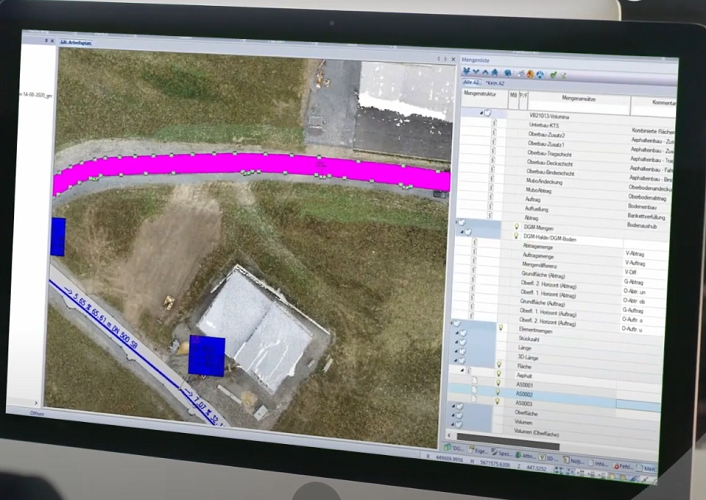Click the gray icon before the flame icon
This screenshot has width=706, height=500.
[521, 73]
